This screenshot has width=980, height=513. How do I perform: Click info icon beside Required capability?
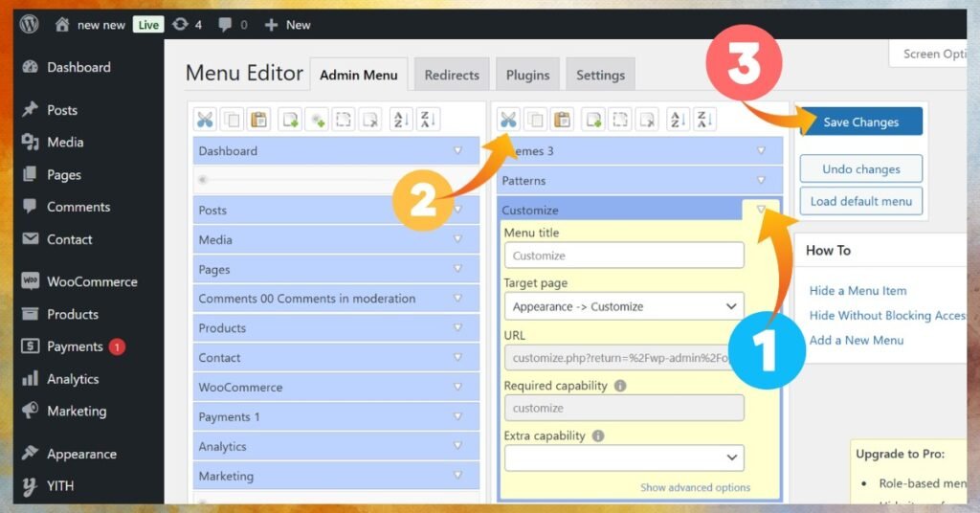click(620, 386)
